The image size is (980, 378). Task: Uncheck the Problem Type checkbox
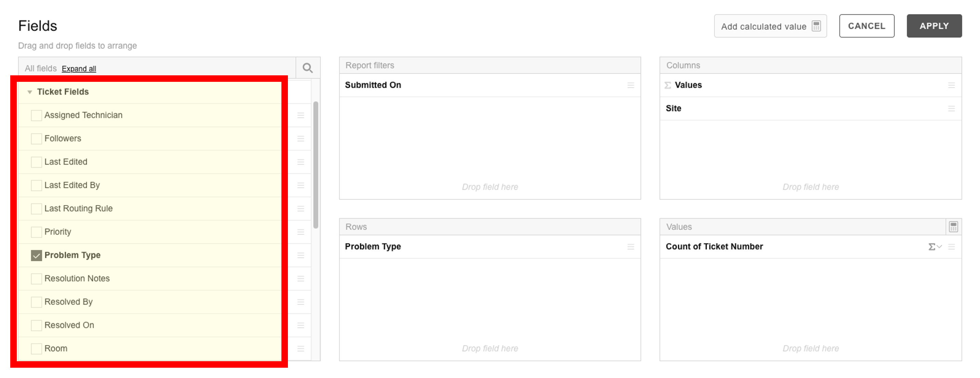[x=37, y=255]
